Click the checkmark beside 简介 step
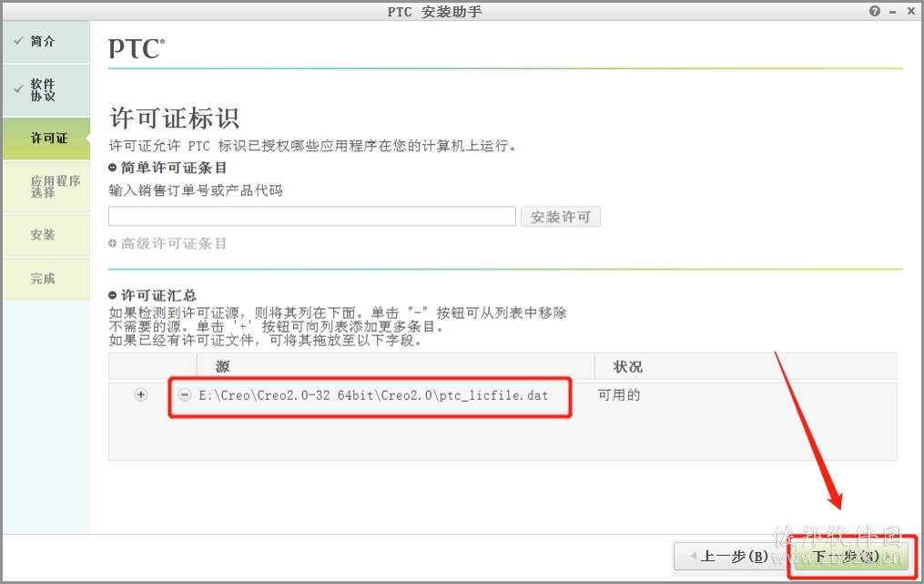The image size is (924, 584). [x=18, y=41]
